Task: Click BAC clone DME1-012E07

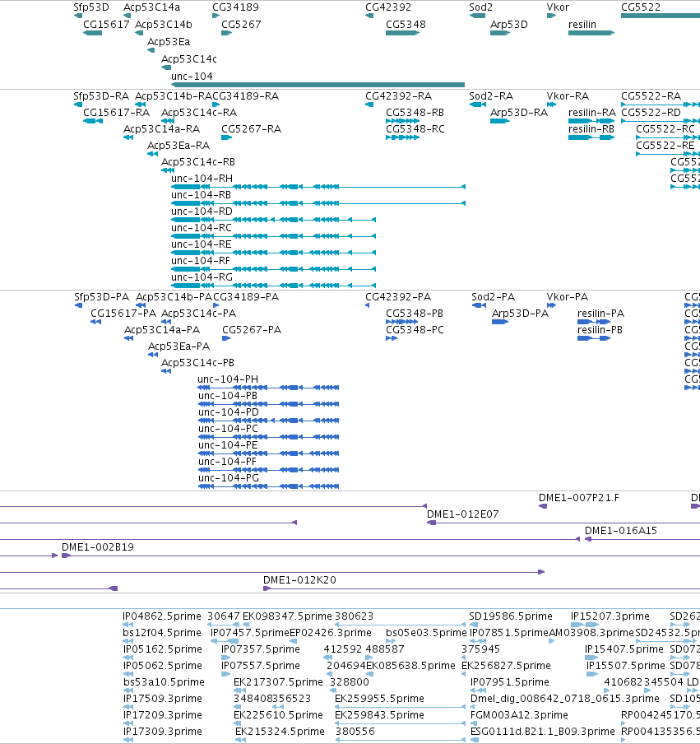Action: 563,523
